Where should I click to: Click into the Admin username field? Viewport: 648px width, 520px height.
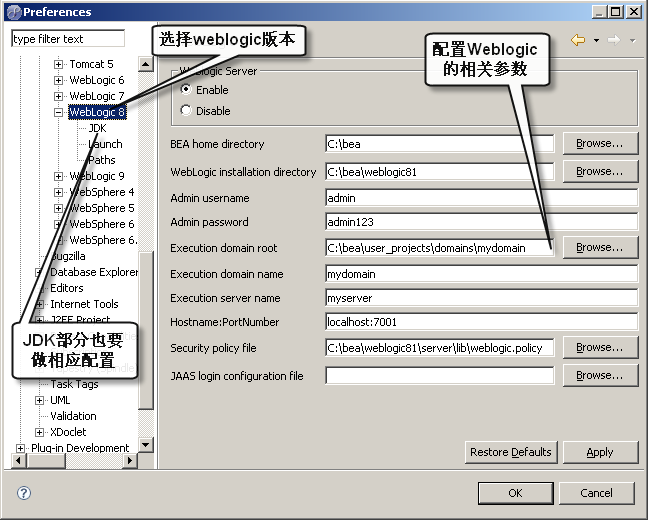point(481,198)
